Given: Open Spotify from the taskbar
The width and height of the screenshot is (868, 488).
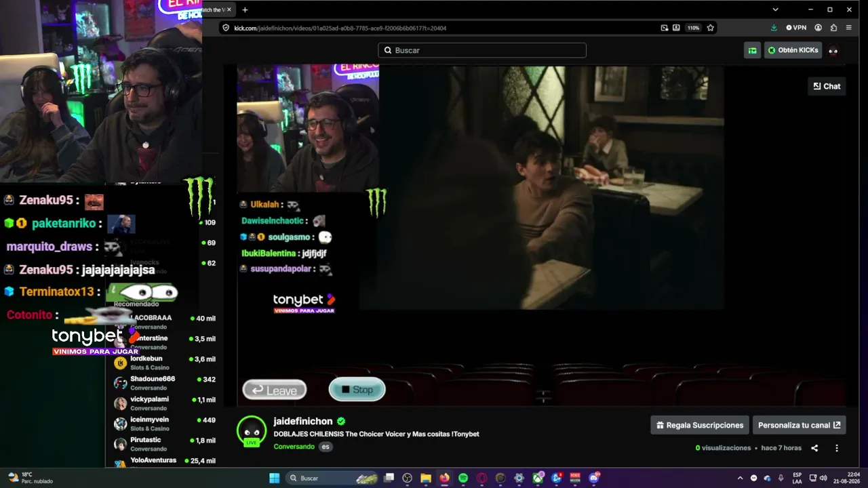Looking at the screenshot, I should click(x=463, y=478).
